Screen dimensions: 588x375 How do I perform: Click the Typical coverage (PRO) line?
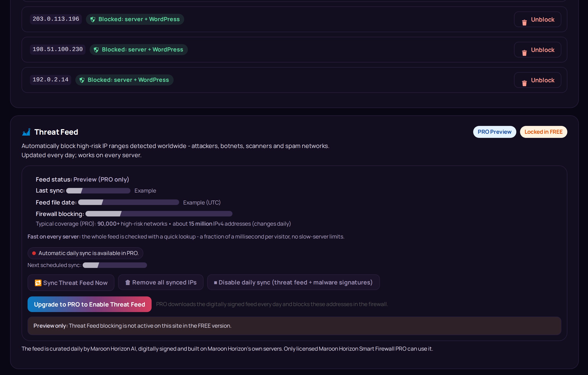tap(163, 224)
